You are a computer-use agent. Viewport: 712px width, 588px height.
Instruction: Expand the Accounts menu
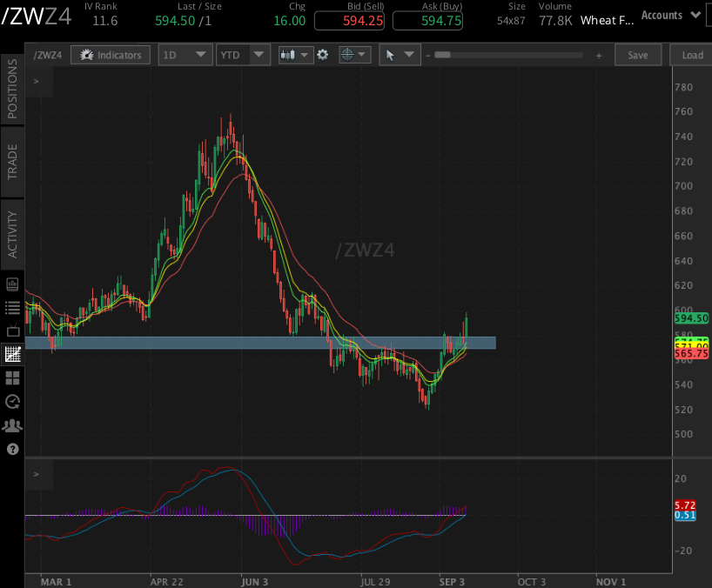[x=670, y=15]
